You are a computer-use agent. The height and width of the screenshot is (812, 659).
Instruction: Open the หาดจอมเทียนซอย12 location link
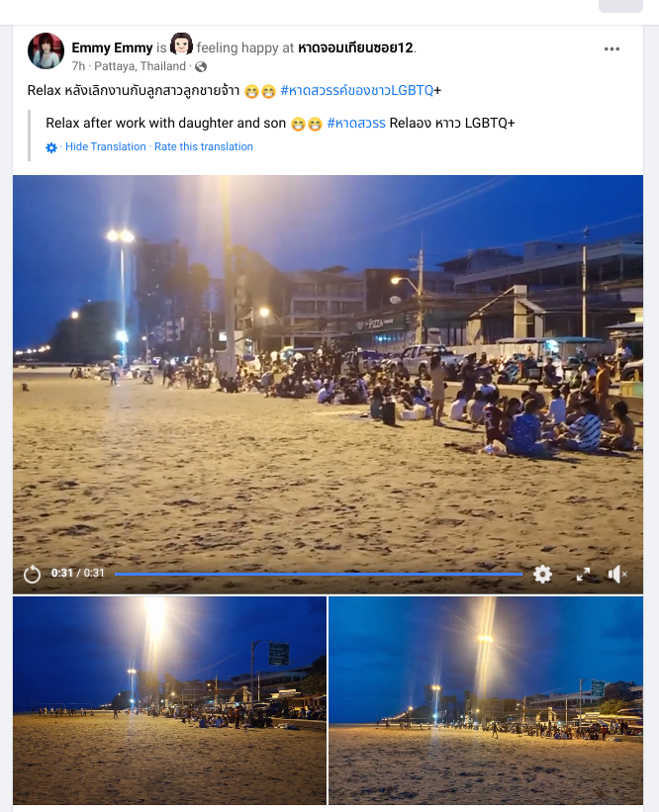[355, 47]
